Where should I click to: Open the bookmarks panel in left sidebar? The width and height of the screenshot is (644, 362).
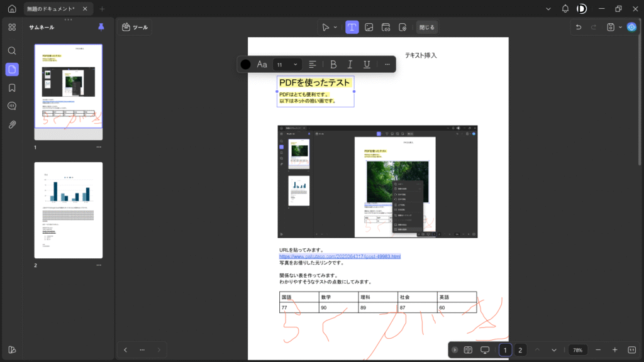(12, 87)
